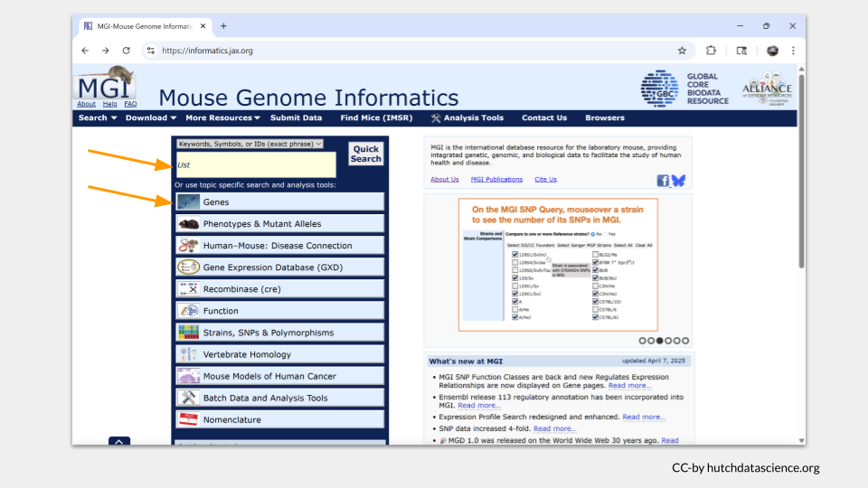The width and height of the screenshot is (868, 488).
Task: Click the SNP Query carousel image
Action: tap(558, 265)
